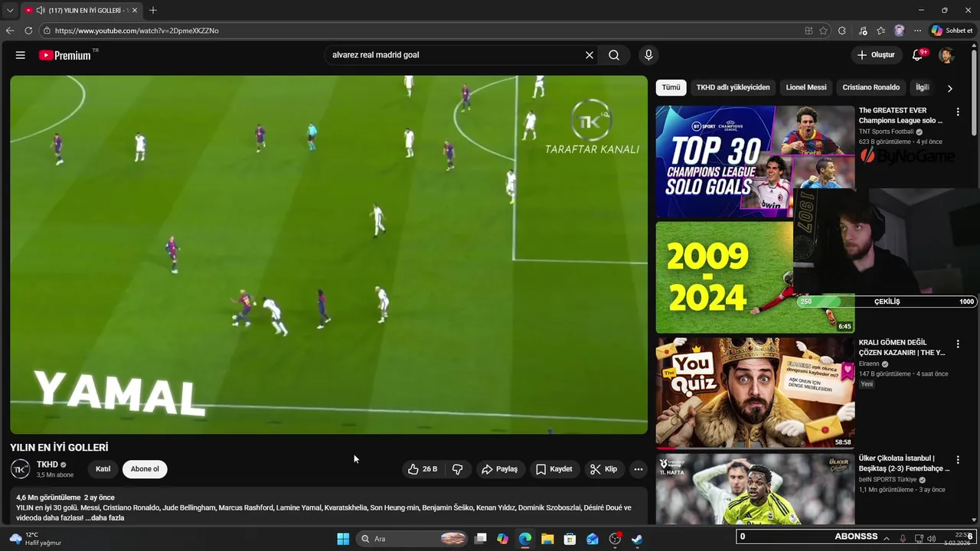Open the TKHD channel avatar

(21, 469)
